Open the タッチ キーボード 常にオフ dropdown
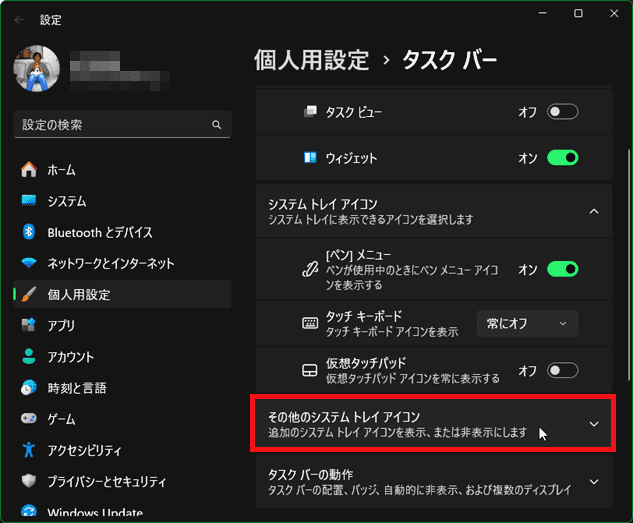 click(527, 323)
